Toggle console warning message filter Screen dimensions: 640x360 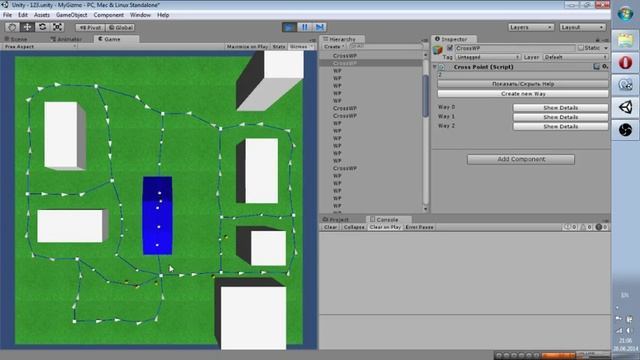pyautogui.click(x=586, y=227)
